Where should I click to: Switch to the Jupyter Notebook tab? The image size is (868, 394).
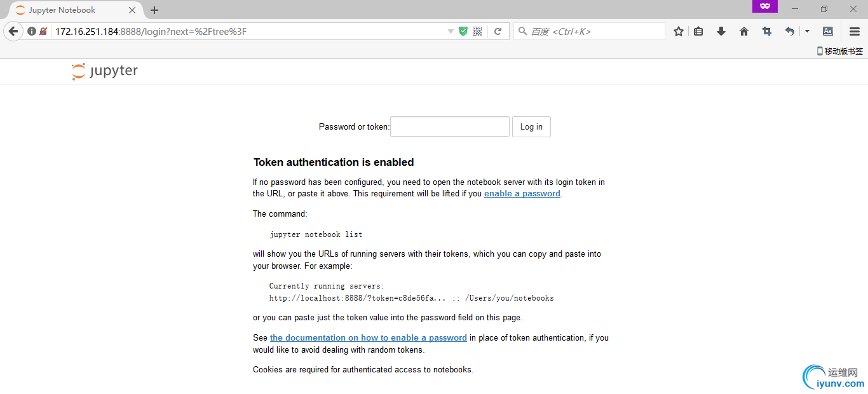(x=62, y=10)
